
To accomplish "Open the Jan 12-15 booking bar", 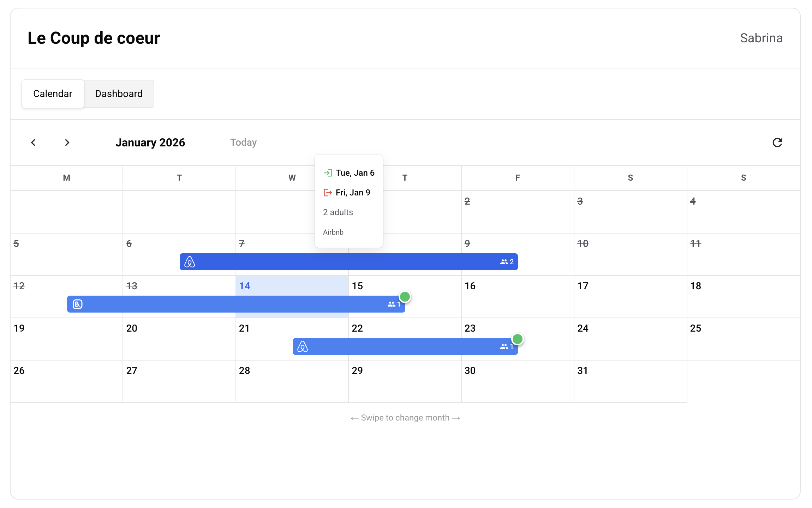I will [233, 304].
